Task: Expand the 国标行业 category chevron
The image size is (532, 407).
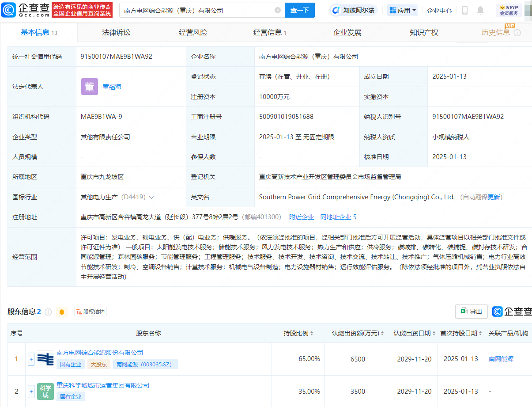Action: point(151,198)
